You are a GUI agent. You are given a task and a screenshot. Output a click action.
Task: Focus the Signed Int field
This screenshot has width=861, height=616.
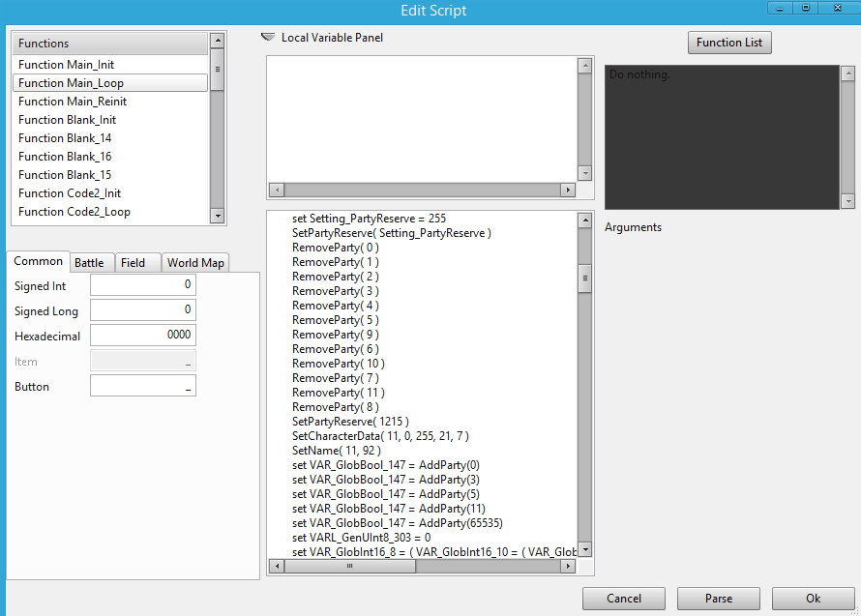pyautogui.click(x=143, y=285)
